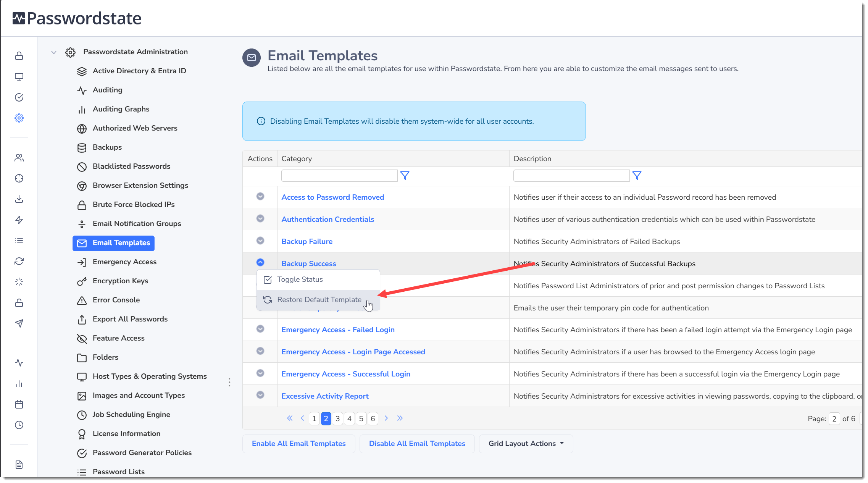
Task: Open Emergency Access tree item
Action: [x=124, y=262]
